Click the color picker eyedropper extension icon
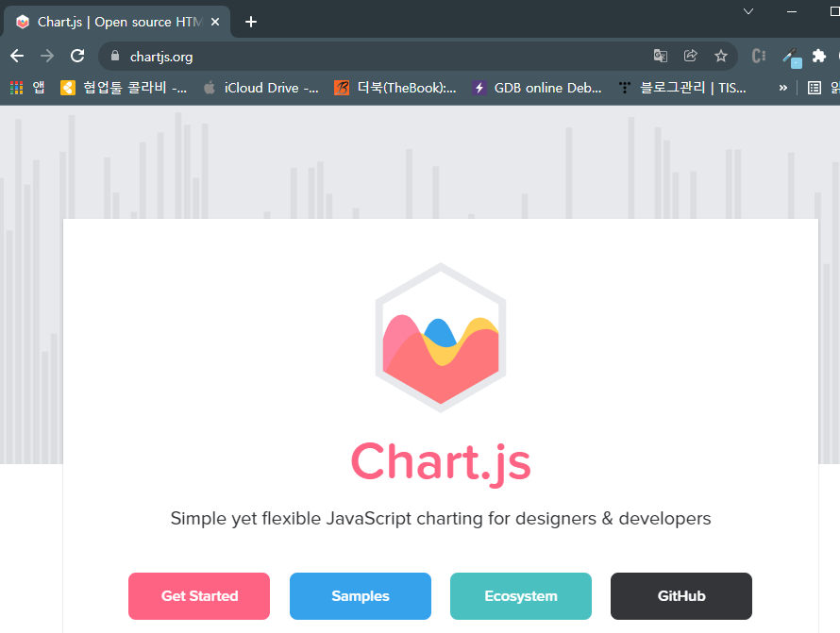Screen dimensions: 840x633 coord(791,57)
